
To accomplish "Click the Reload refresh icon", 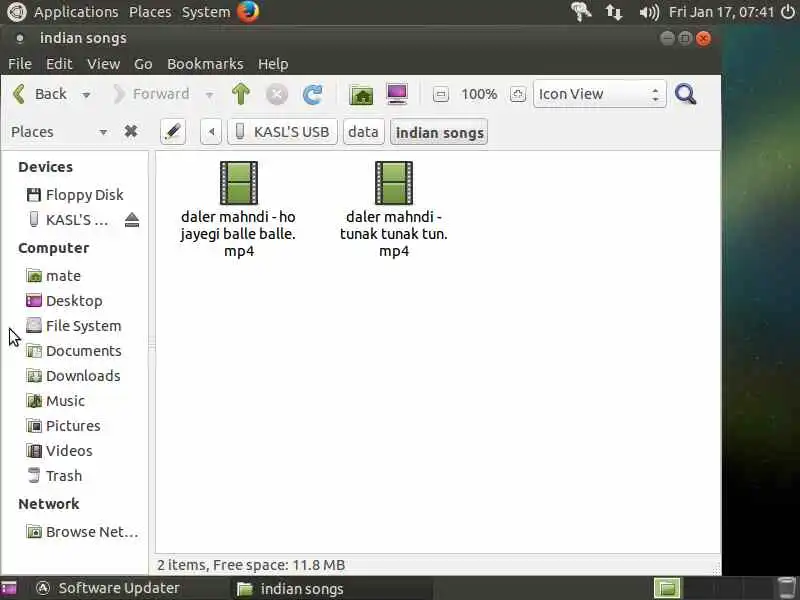I will coord(312,94).
